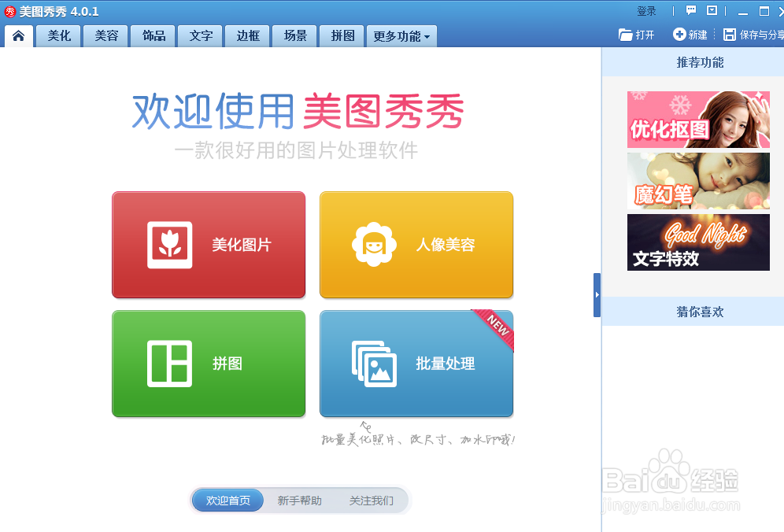
Task: Open the 拼图 tab in the top bar
Action: (x=342, y=36)
